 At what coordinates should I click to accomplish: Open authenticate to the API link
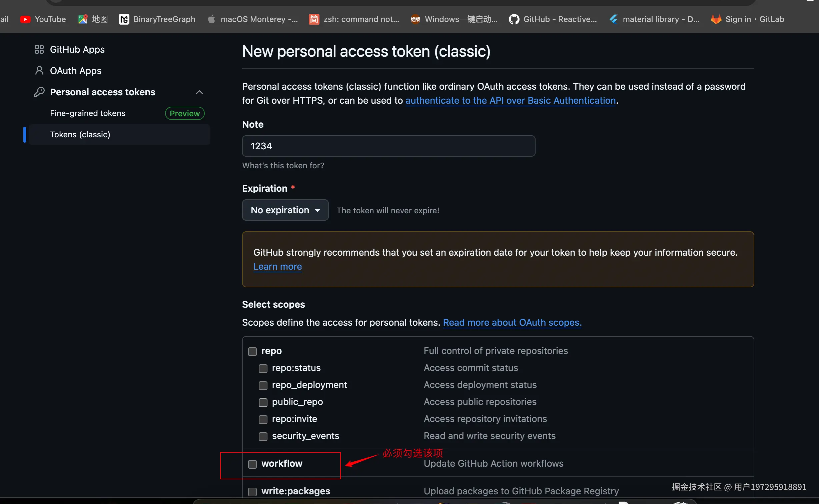coord(510,100)
